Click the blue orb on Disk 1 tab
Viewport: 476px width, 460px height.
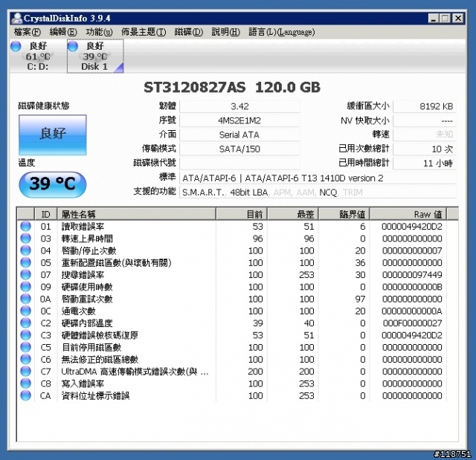pyautogui.click(x=73, y=46)
